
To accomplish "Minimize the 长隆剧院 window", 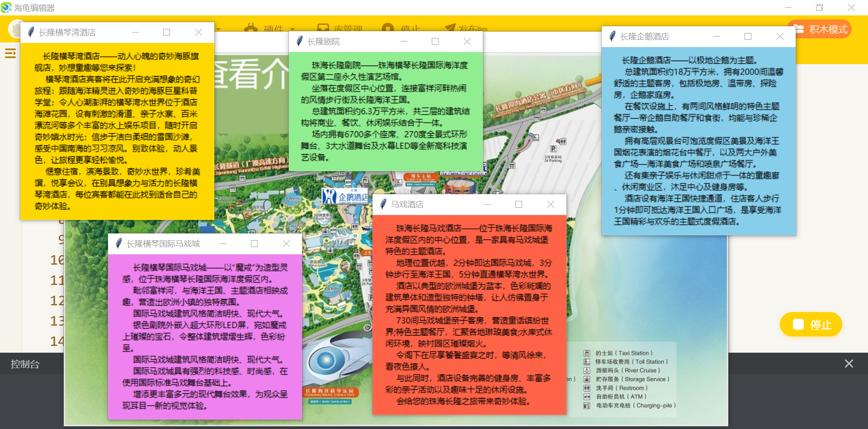I will [404, 42].
